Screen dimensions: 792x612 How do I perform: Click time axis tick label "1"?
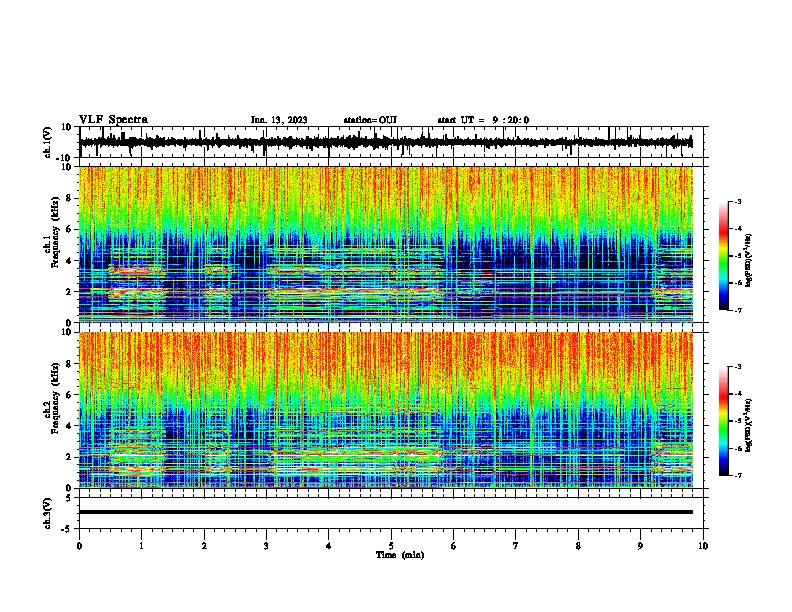(x=141, y=546)
